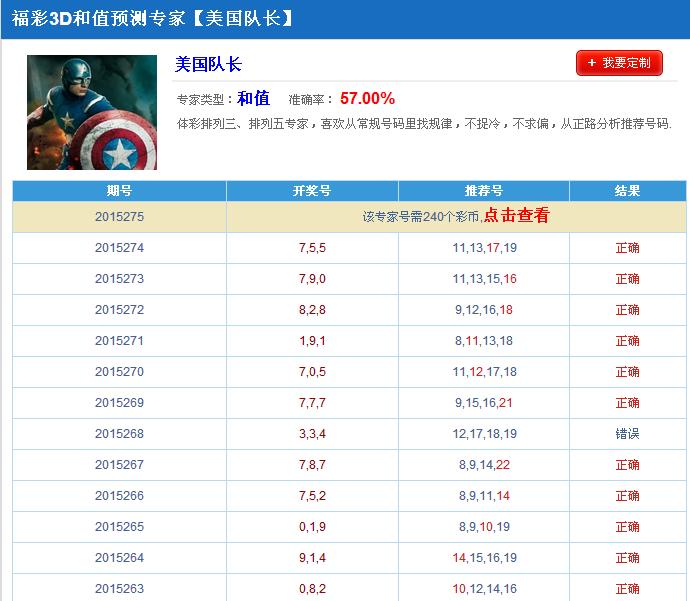
Task: Select the issue number 2015274
Action: coord(119,248)
